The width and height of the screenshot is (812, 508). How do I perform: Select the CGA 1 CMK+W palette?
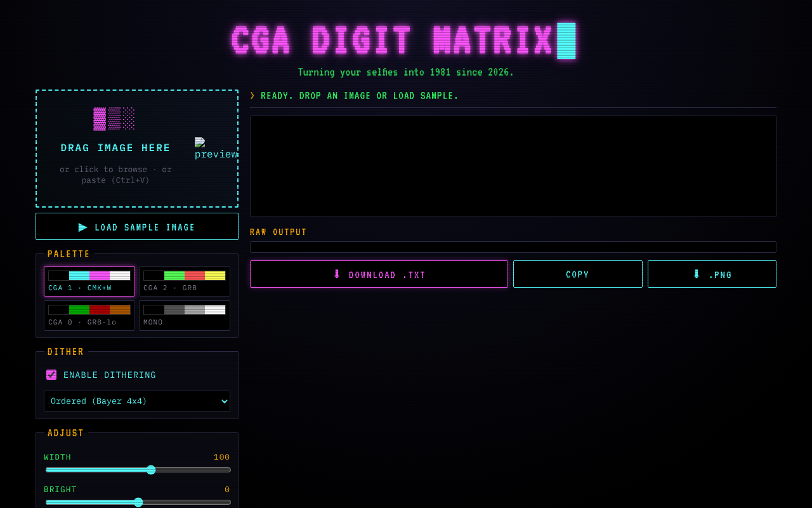(89, 281)
